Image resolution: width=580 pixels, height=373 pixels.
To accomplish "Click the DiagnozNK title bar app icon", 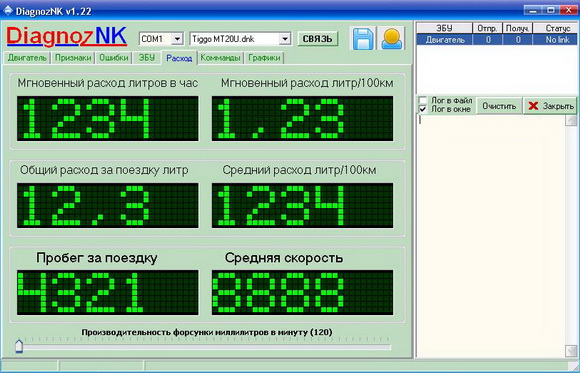I will click(x=8, y=11).
